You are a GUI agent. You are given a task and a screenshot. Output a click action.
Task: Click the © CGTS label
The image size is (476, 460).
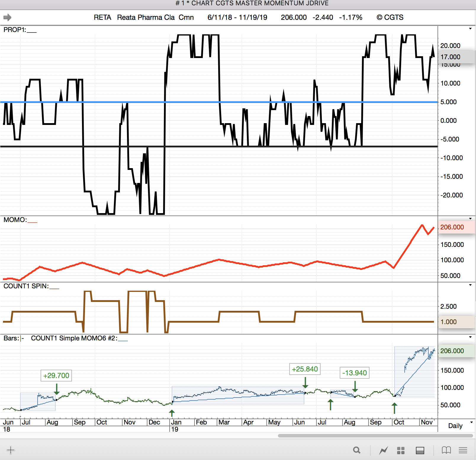pos(390,17)
